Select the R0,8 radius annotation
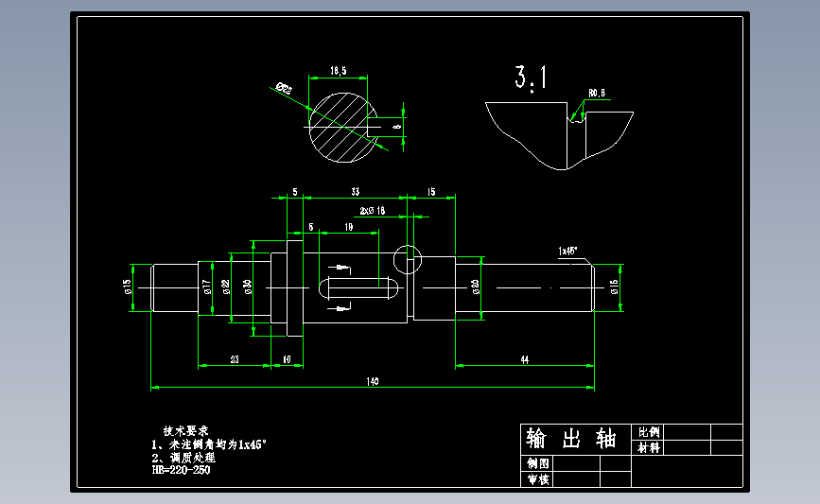Image resolution: width=820 pixels, height=504 pixels. pyautogui.click(x=597, y=93)
